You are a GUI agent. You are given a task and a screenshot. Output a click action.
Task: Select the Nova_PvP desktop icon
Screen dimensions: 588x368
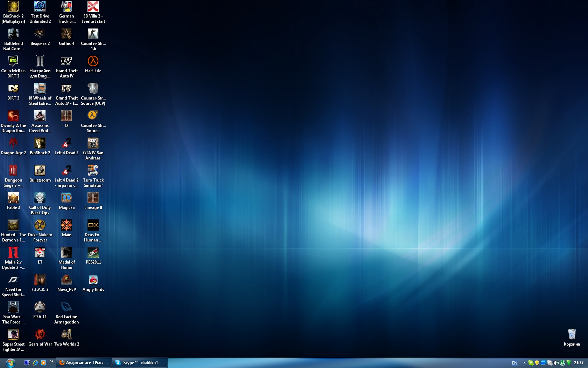click(66, 283)
